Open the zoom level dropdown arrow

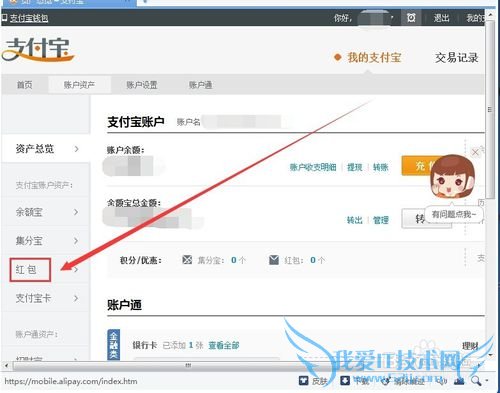487,380
